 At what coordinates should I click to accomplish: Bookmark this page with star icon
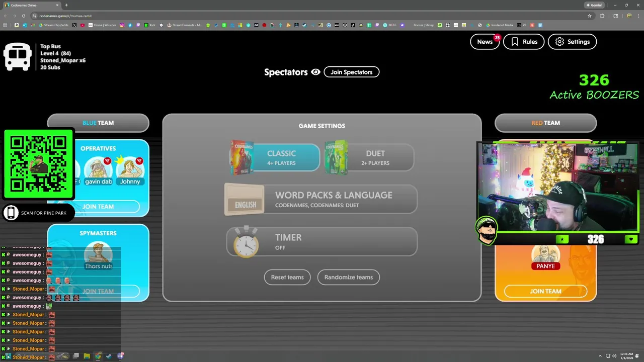590,16
